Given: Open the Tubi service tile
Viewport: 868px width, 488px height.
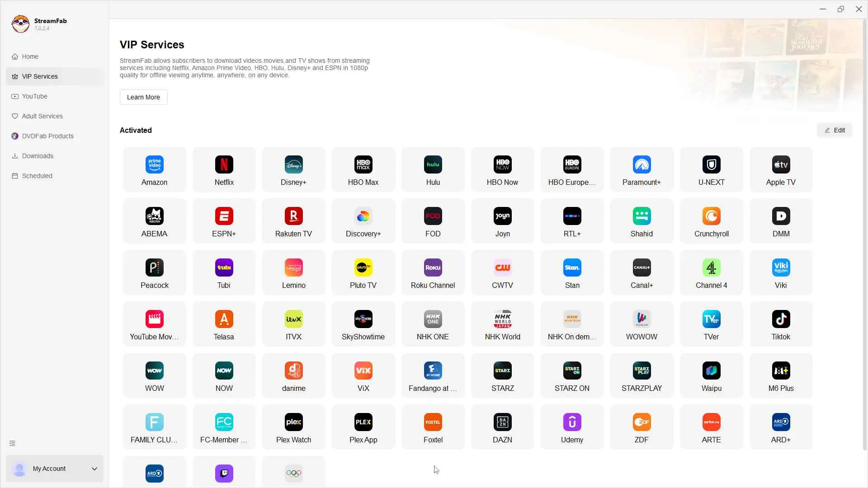Looking at the screenshot, I should click(x=224, y=273).
